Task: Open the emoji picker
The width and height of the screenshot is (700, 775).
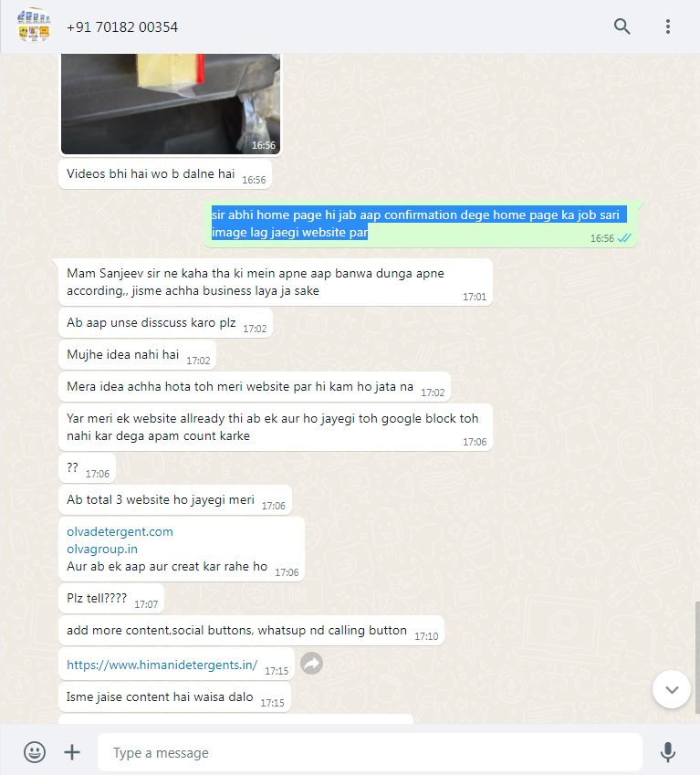Action: tap(35, 752)
